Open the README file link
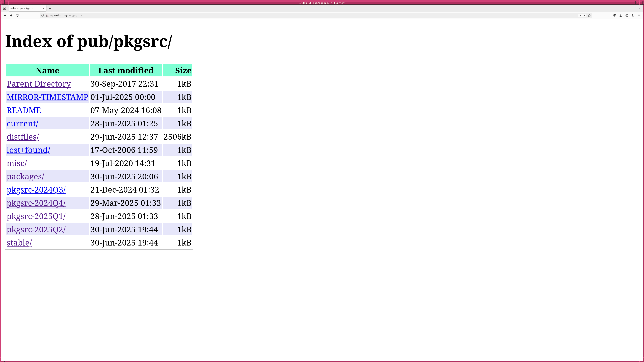This screenshot has width=644, height=362. (24, 110)
